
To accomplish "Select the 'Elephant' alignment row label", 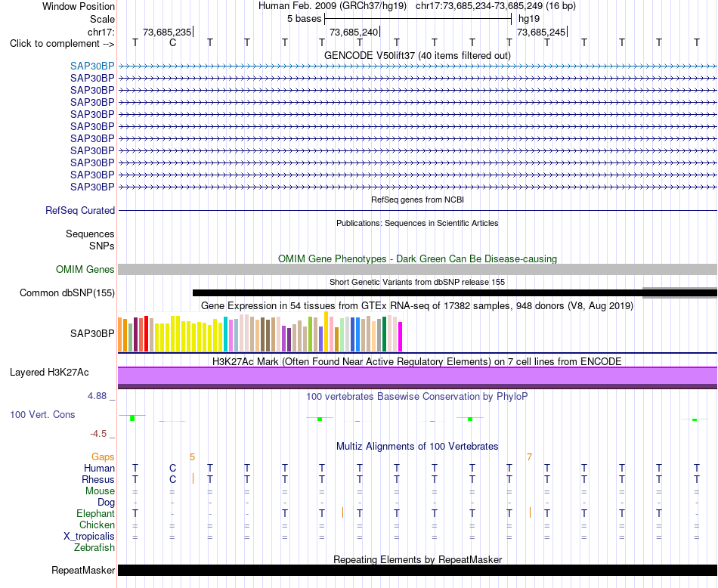I will (96, 513).
